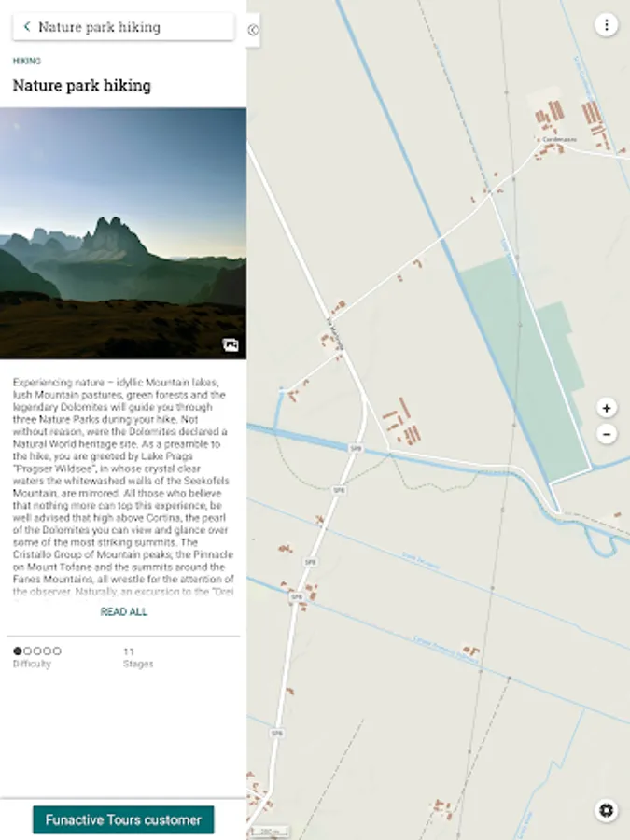Viewport: 630px width, 840px height.
Task: Click the 11 Stages info
Action: [x=138, y=657]
